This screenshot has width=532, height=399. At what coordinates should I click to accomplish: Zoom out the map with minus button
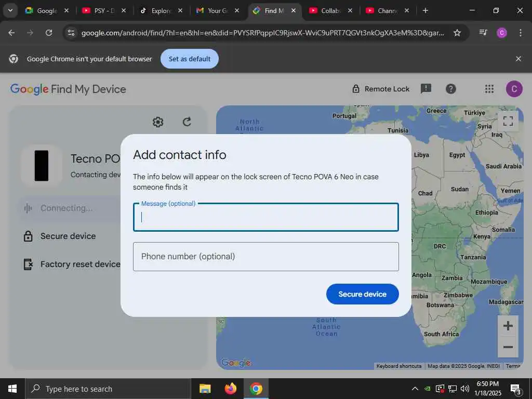508,347
